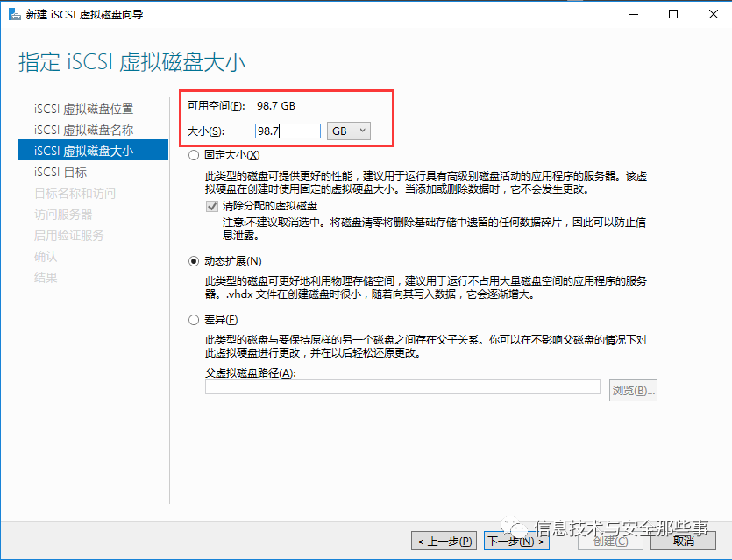This screenshot has width=732, height=560.
Task: Select the 目标名称和访问 step
Action: tap(75, 193)
